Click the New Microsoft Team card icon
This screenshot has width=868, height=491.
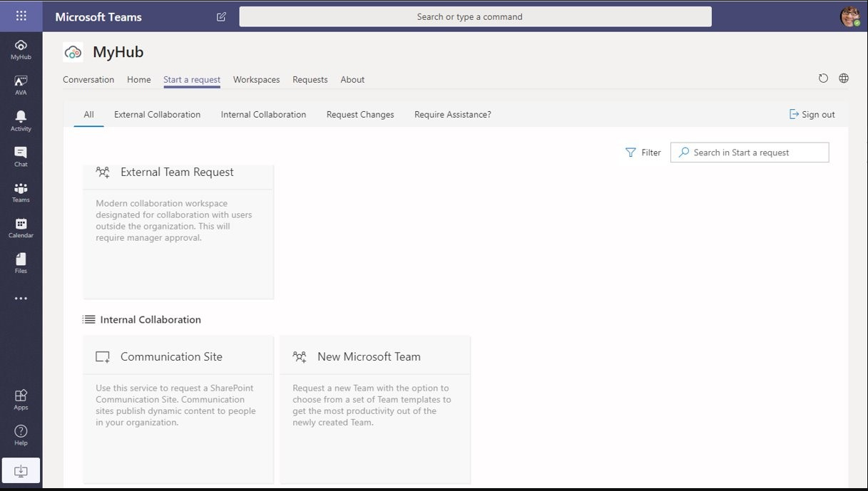pyautogui.click(x=300, y=357)
